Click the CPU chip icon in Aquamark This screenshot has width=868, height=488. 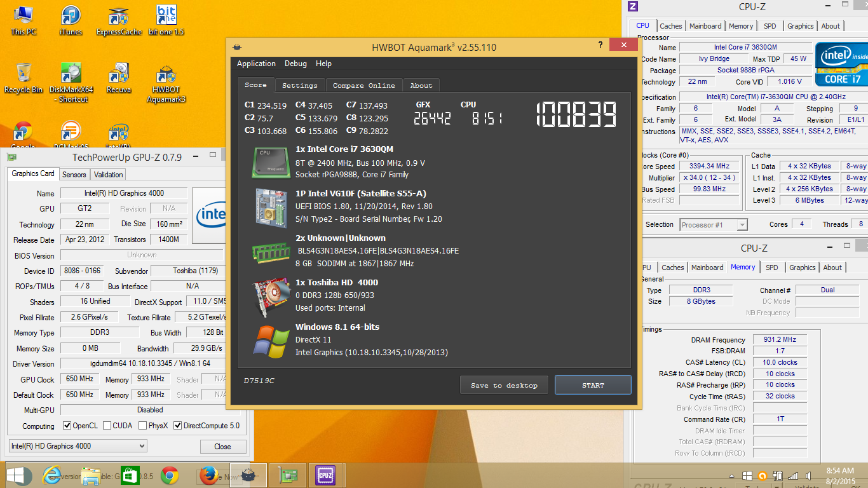point(271,162)
